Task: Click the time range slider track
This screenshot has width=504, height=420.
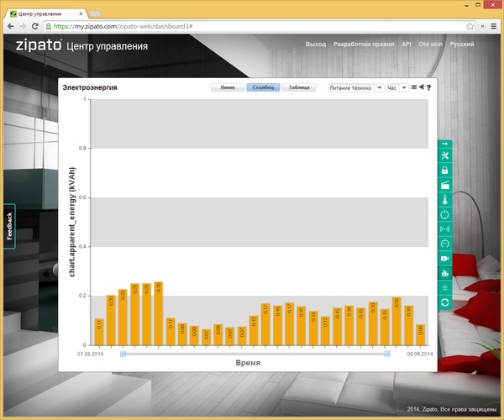Action: (255, 354)
